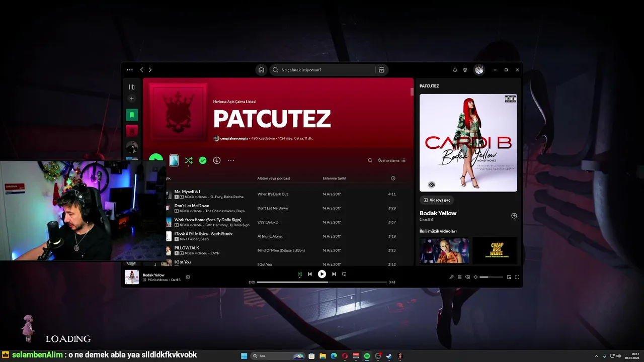Toggle shuffle in the player bar
The image size is (644, 362).
pos(300,274)
